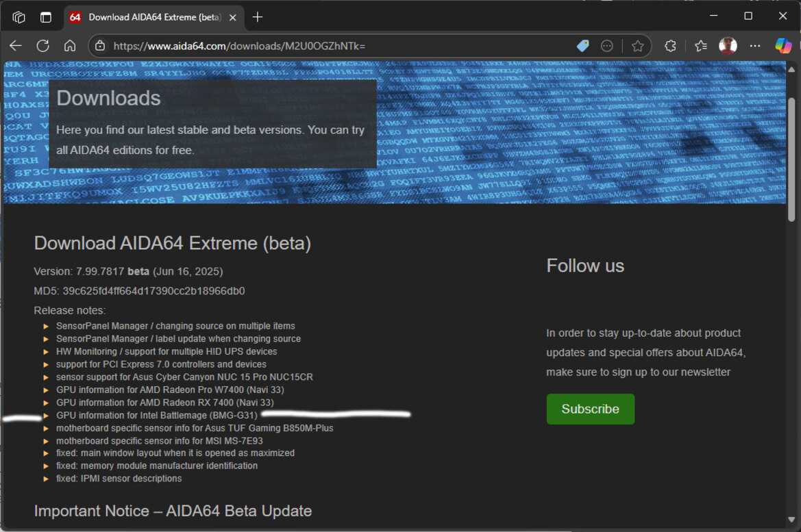The image size is (801, 532).
Task: Open a new tab with plus icon
Action: pyautogui.click(x=258, y=17)
